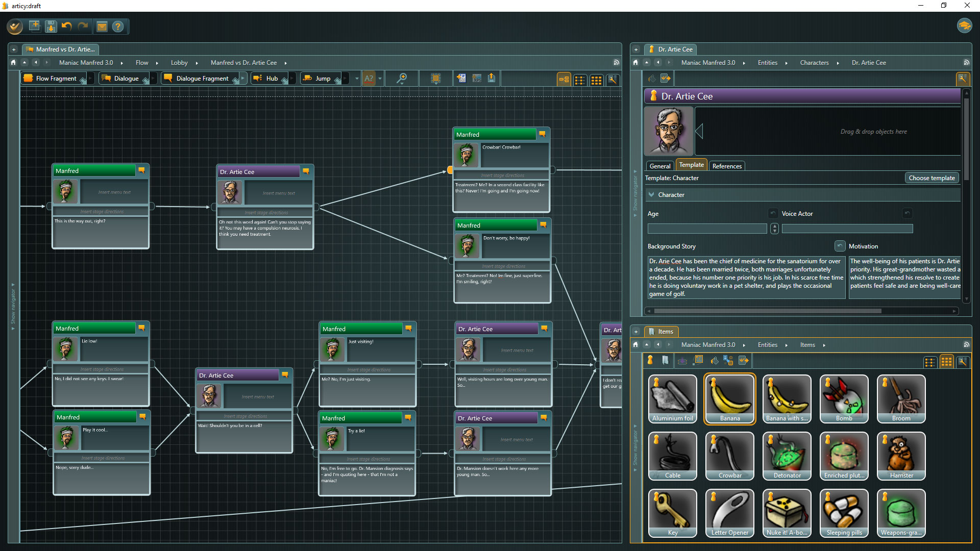980x551 pixels.
Task: Click the Age input field
Action: coord(707,229)
